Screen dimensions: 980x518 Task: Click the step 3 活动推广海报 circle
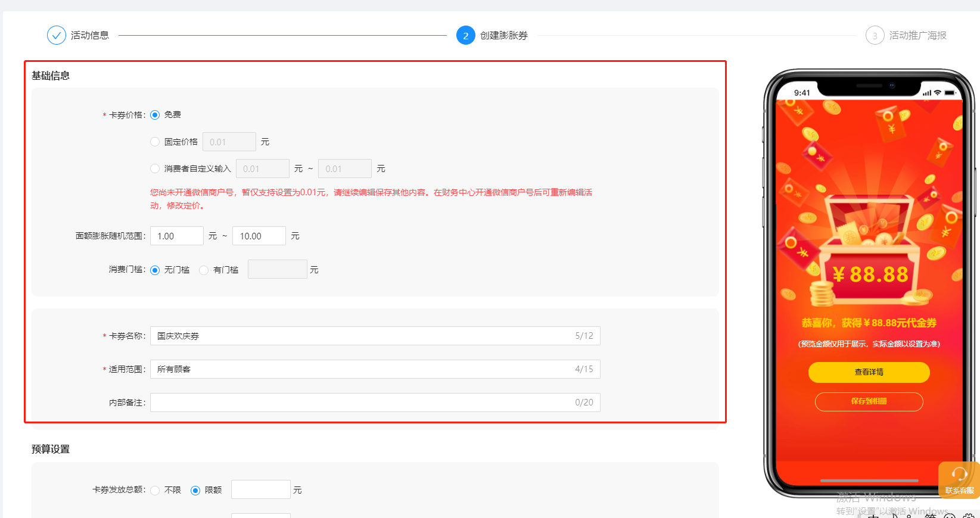(x=875, y=36)
